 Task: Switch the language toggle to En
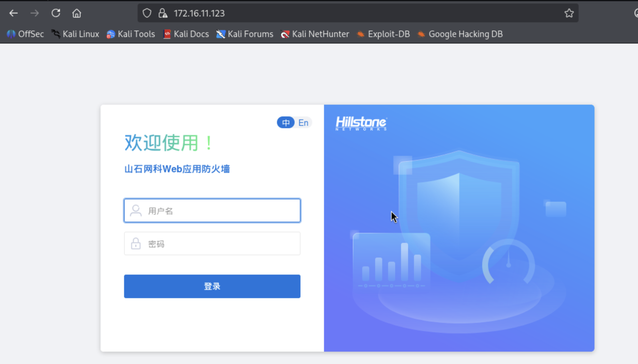pos(303,123)
